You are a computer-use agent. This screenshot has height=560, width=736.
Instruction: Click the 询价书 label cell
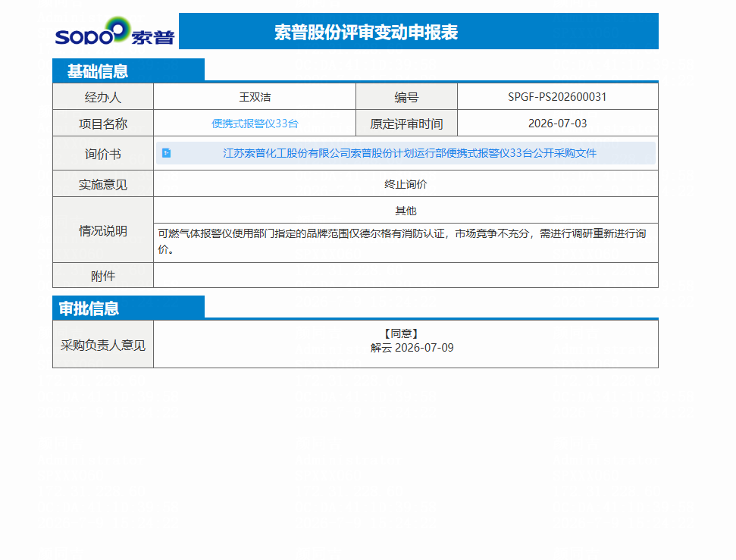click(103, 154)
